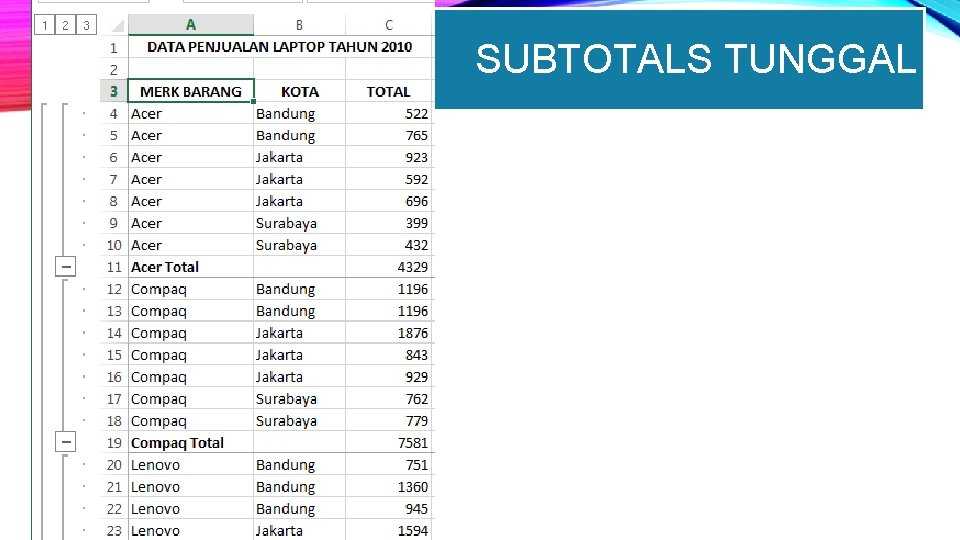Select the TOTAL header cell

389,91
